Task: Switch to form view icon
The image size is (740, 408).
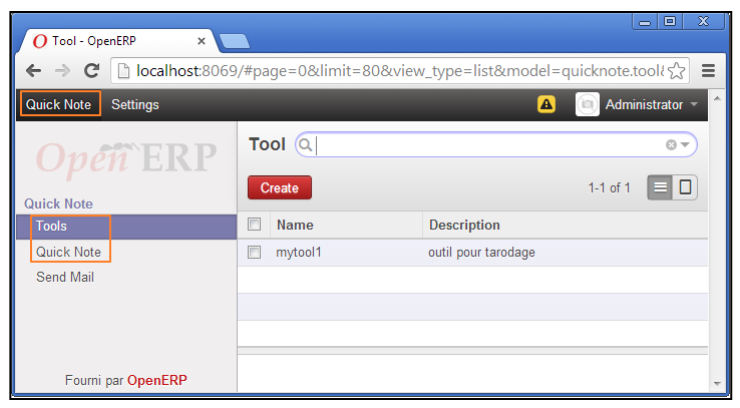Action: pos(685,188)
